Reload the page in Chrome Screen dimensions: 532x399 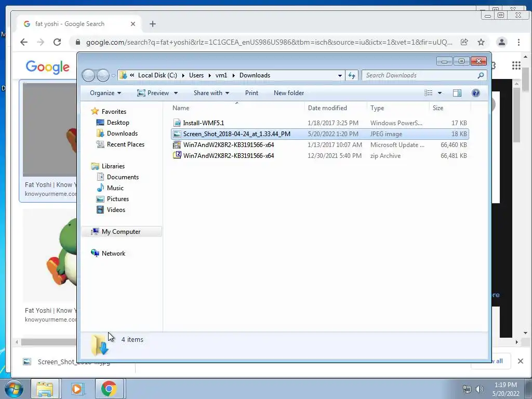click(57, 42)
